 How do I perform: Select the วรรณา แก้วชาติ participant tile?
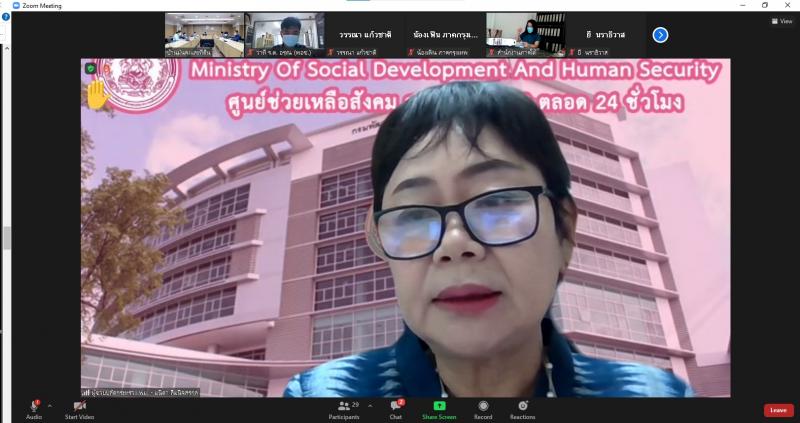click(365, 35)
